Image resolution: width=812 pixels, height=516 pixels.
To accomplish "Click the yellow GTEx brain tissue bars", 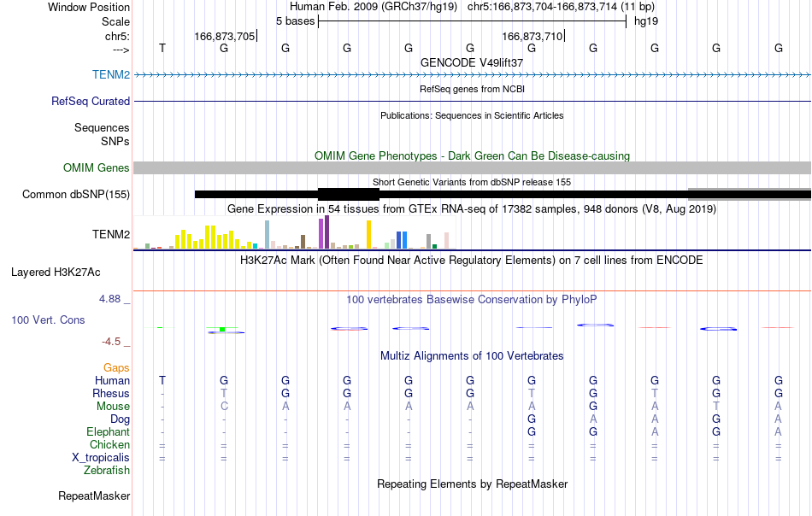I will (207, 238).
